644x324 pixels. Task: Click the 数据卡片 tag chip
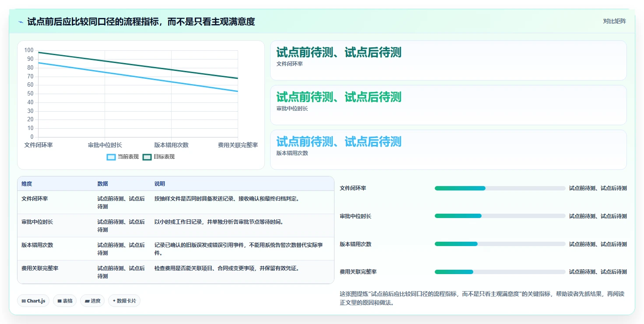click(x=124, y=301)
